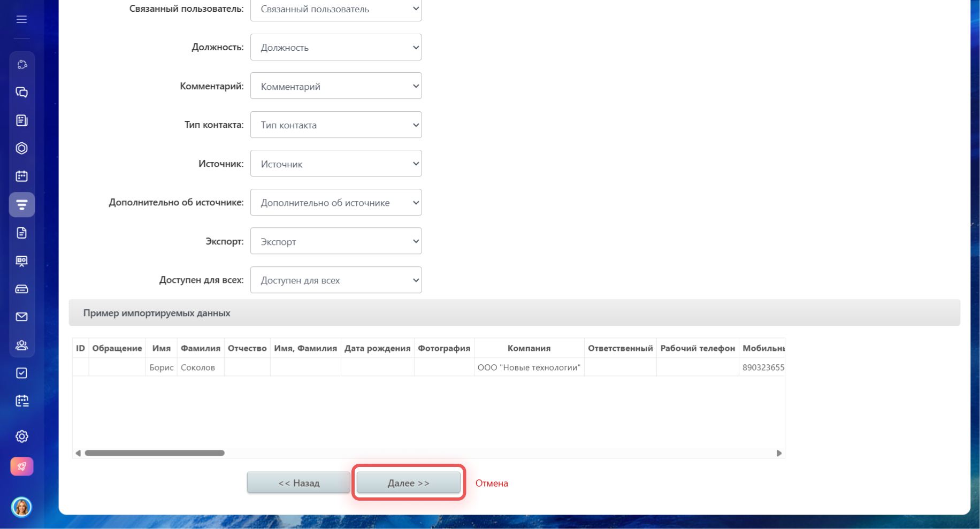This screenshot has width=980, height=529.
Task: Expand the Комментарий dropdown
Action: [335, 86]
